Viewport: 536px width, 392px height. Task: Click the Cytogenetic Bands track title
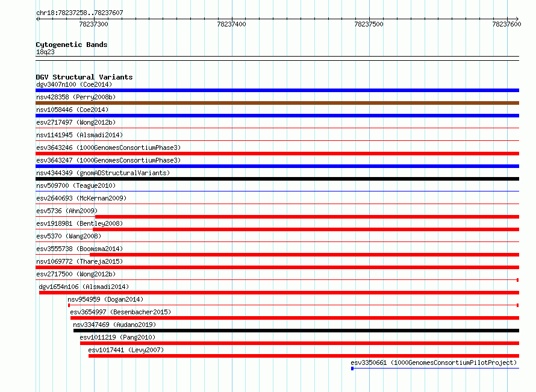click(x=72, y=45)
